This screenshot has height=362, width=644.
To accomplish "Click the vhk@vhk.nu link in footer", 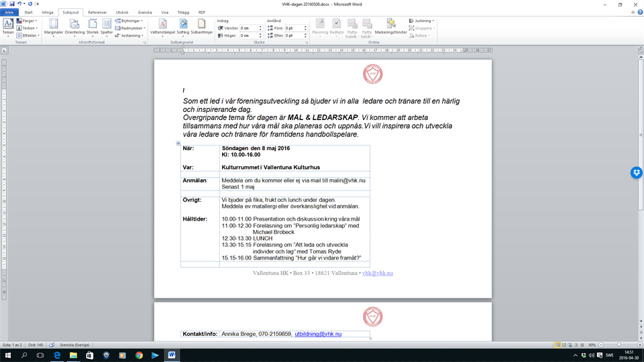I will pos(377,274).
